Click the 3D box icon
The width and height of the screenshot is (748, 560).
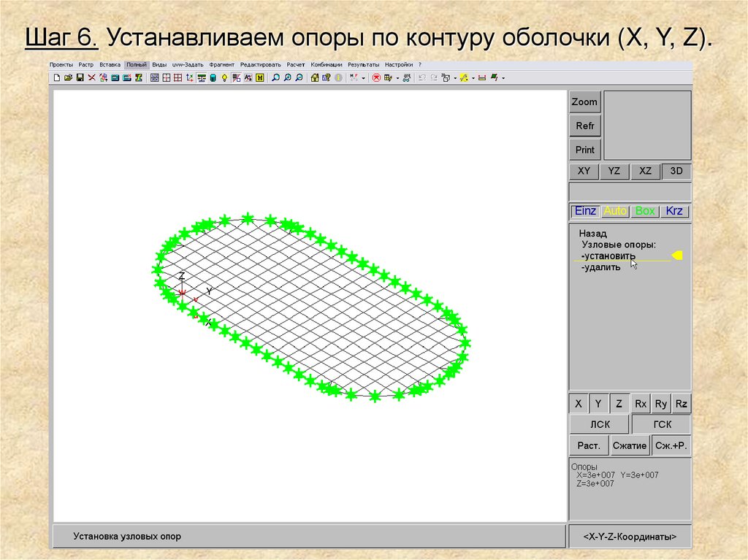pos(446,77)
